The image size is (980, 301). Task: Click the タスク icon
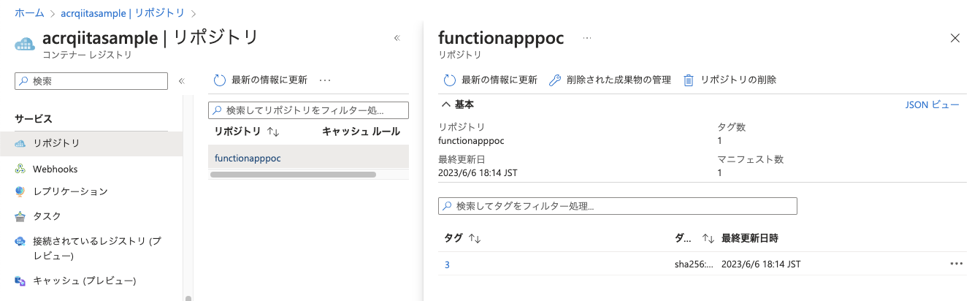tap(20, 216)
